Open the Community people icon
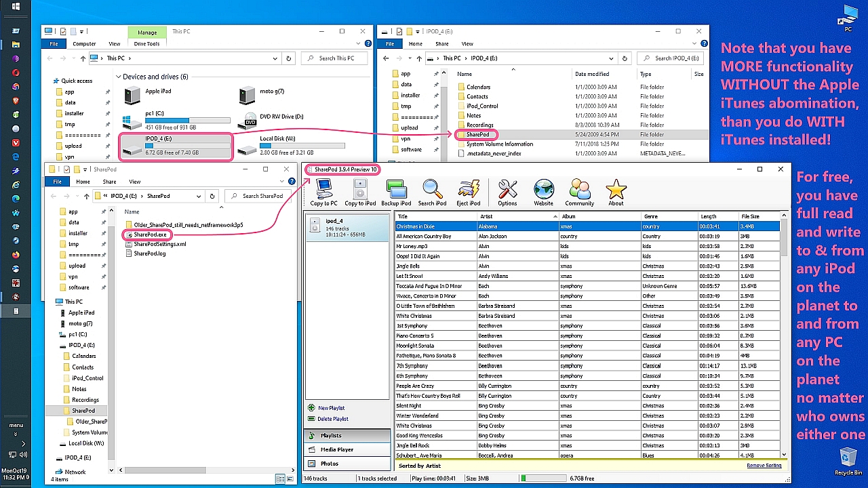 tap(580, 192)
